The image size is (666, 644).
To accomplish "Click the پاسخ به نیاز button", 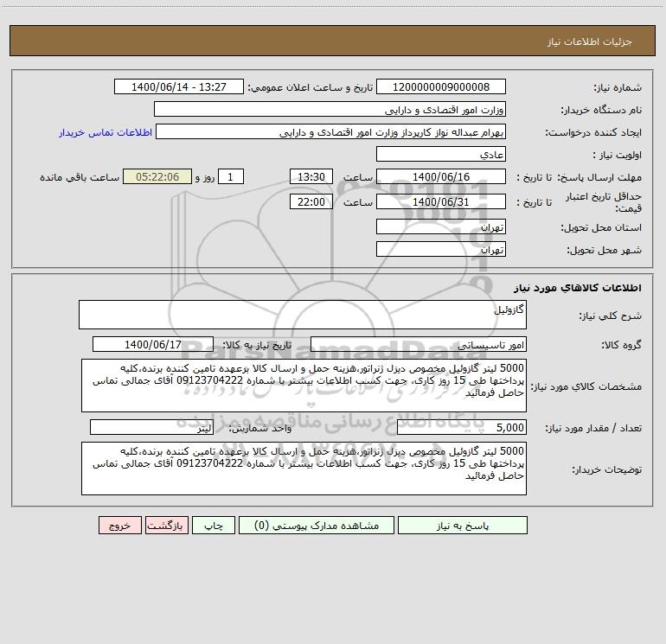I will [463, 525].
